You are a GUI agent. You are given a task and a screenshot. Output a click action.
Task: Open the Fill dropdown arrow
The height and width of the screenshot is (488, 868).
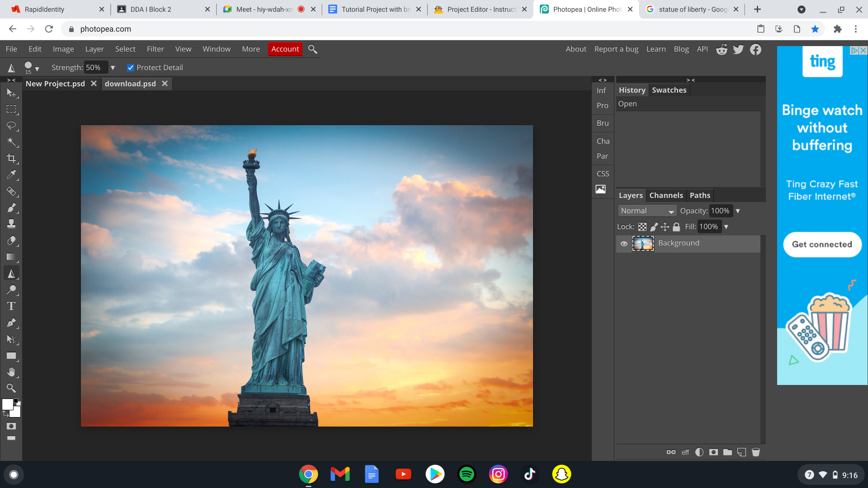tap(726, 227)
